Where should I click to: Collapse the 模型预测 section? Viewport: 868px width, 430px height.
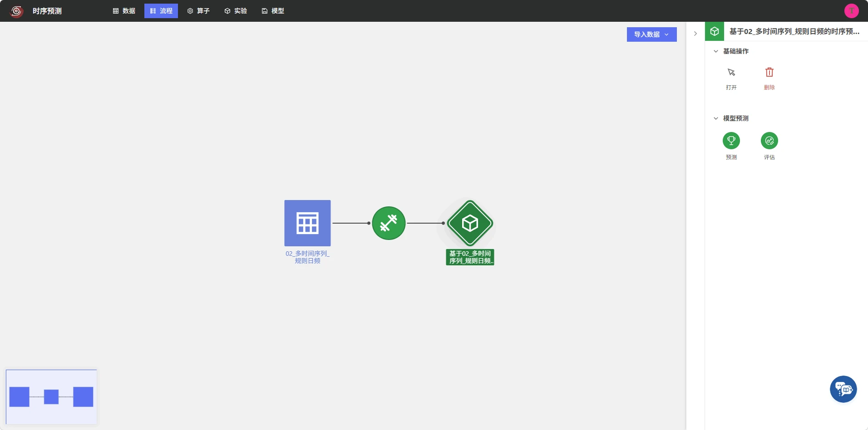point(716,118)
